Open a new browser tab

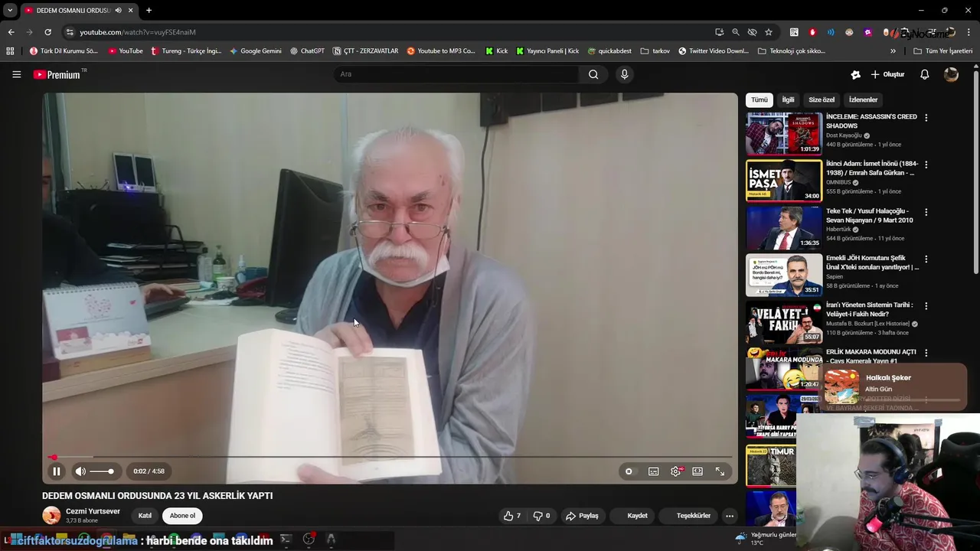(x=149, y=10)
